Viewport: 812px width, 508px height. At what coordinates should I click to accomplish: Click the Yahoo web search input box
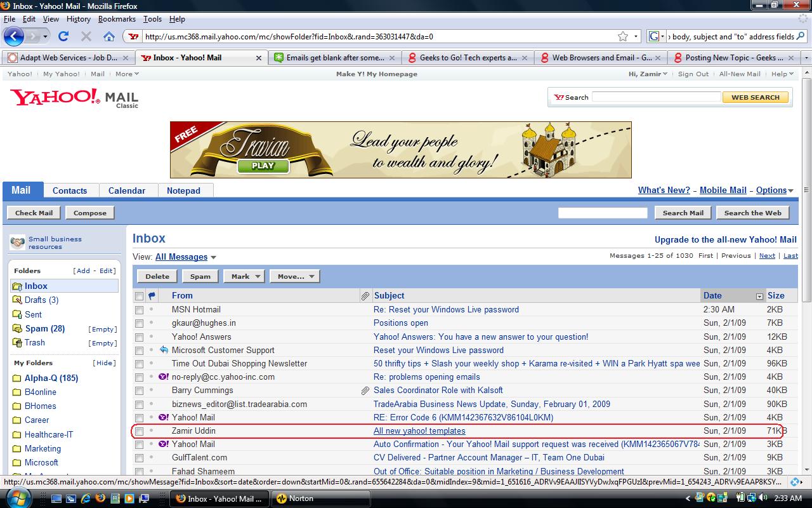pyautogui.click(x=657, y=97)
